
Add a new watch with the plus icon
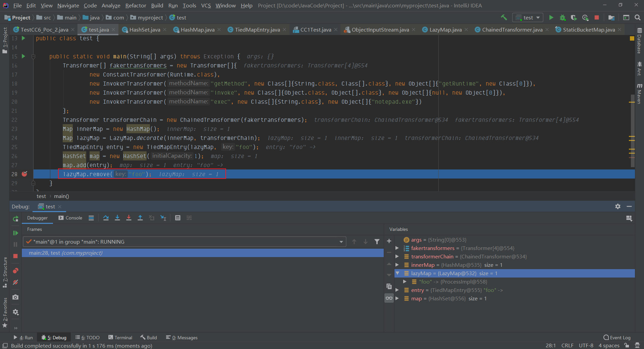coord(389,241)
